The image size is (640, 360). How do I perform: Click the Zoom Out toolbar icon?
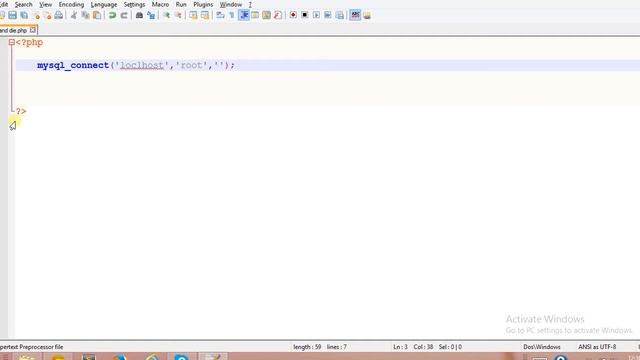point(178,16)
